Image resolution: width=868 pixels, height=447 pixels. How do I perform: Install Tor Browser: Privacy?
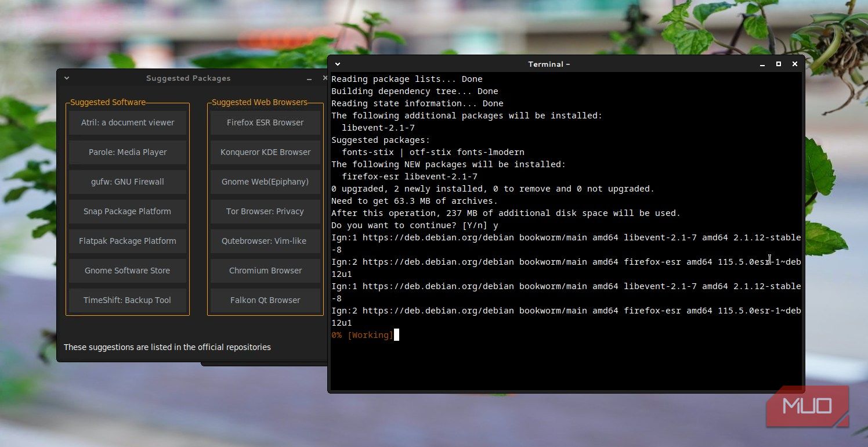point(265,211)
